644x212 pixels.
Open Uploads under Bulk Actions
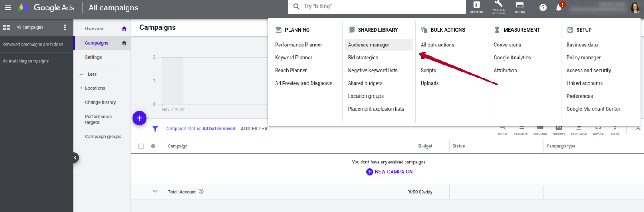[x=430, y=83]
